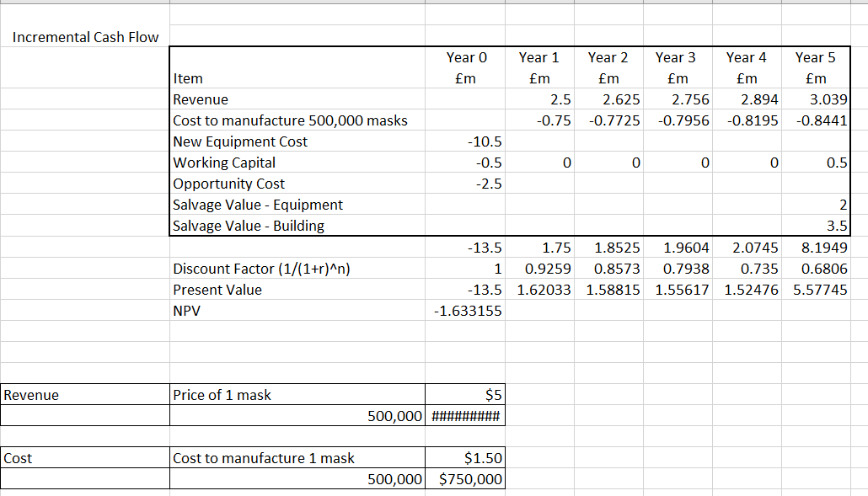Select the Year 4 total 2.0745
This screenshot has height=496, width=868.
(747, 248)
